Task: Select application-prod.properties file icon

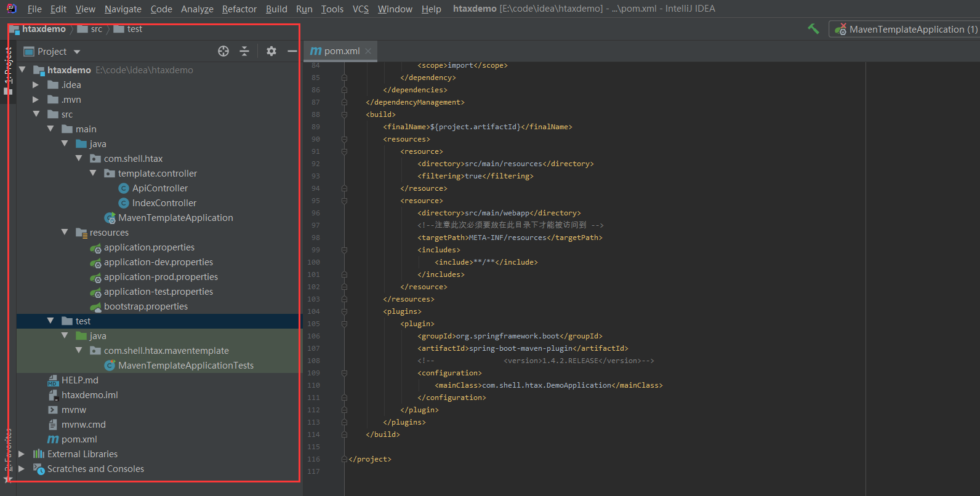Action: click(x=95, y=277)
